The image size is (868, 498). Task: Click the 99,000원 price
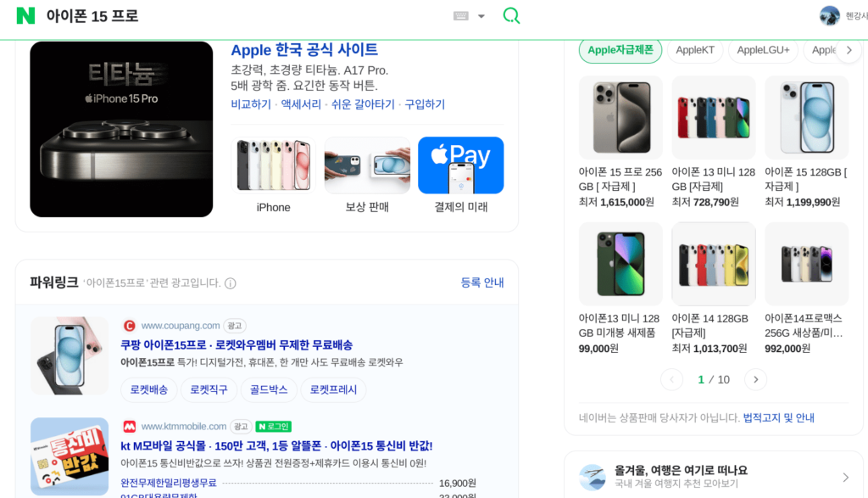point(598,349)
